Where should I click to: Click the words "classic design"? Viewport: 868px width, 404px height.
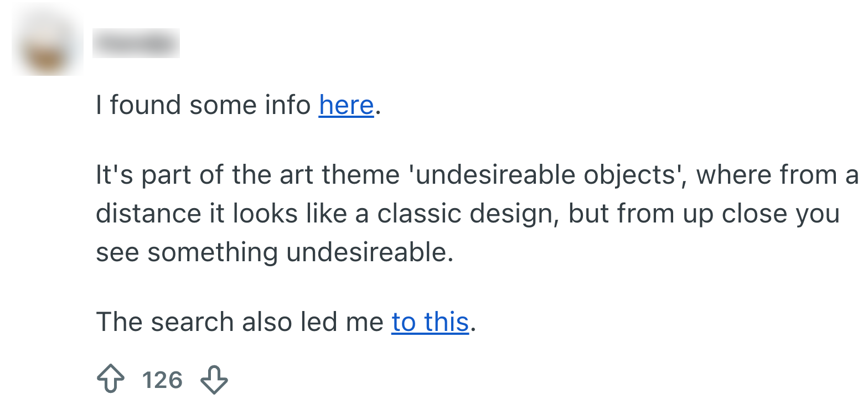click(x=467, y=214)
